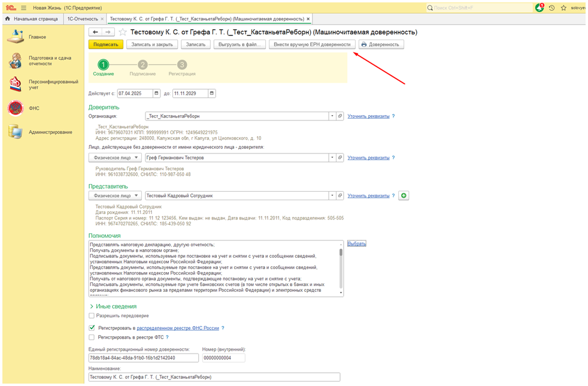
Task: Enable Разрешить передоверие checkbox
Action: click(x=92, y=316)
